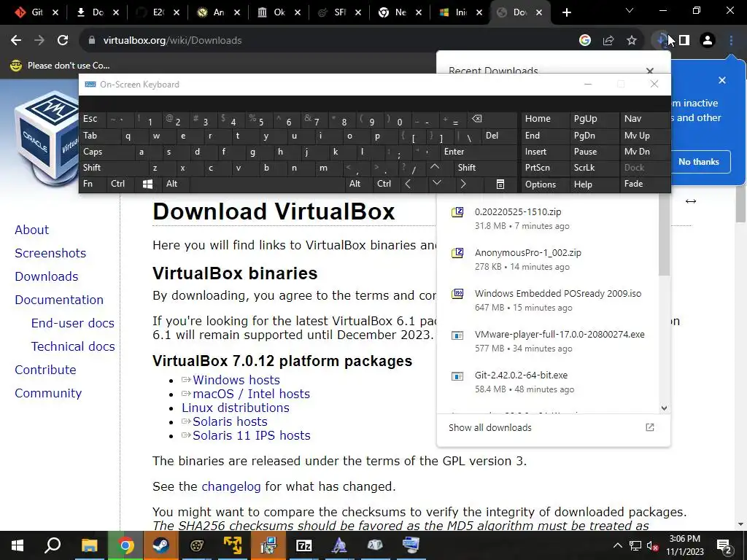Open the side panel icon

point(684,41)
